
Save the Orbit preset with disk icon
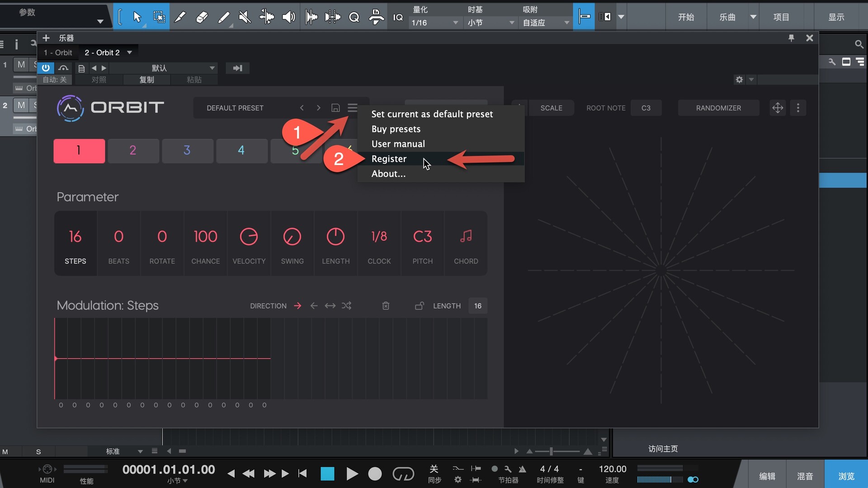click(335, 108)
